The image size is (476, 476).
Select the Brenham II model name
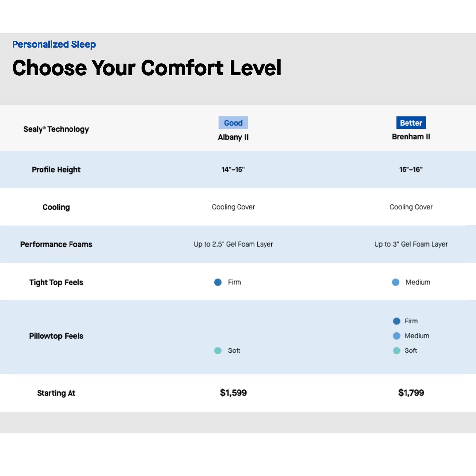(411, 137)
